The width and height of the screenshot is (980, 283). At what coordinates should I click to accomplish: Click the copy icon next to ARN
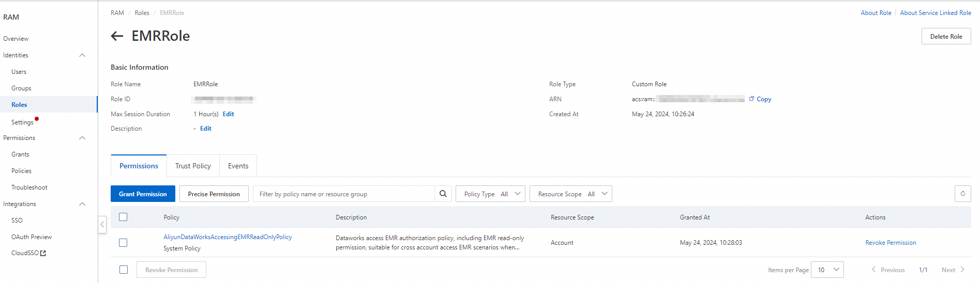(751, 99)
